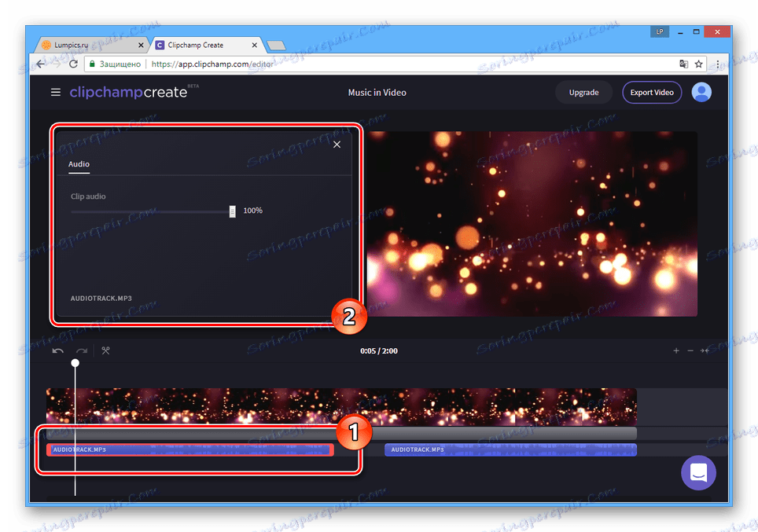Select the video clip on the timeline

(x=341, y=406)
